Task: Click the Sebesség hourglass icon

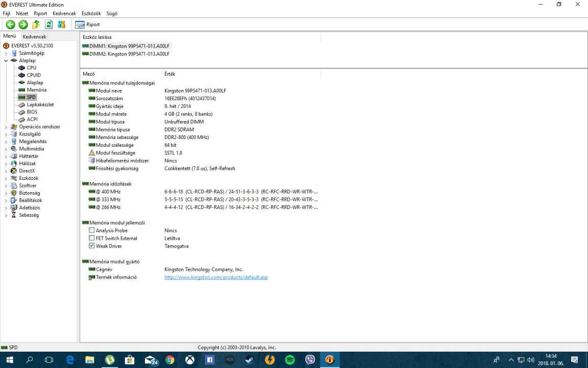Action: (x=13, y=215)
